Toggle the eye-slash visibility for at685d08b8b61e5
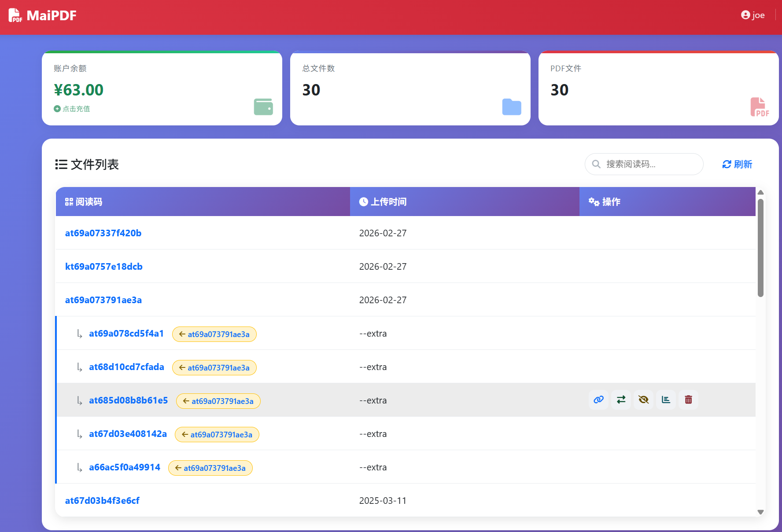The width and height of the screenshot is (782, 532). (643, 400)
